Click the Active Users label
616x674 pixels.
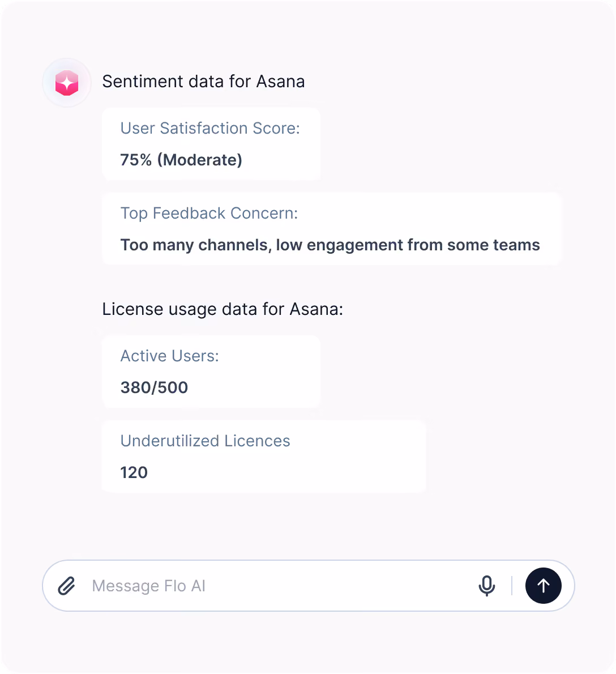coord(170,356)
